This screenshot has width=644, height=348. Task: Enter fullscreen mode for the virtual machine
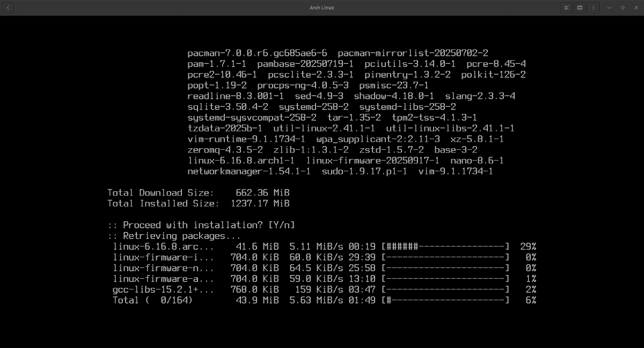(x=566, y=8)
